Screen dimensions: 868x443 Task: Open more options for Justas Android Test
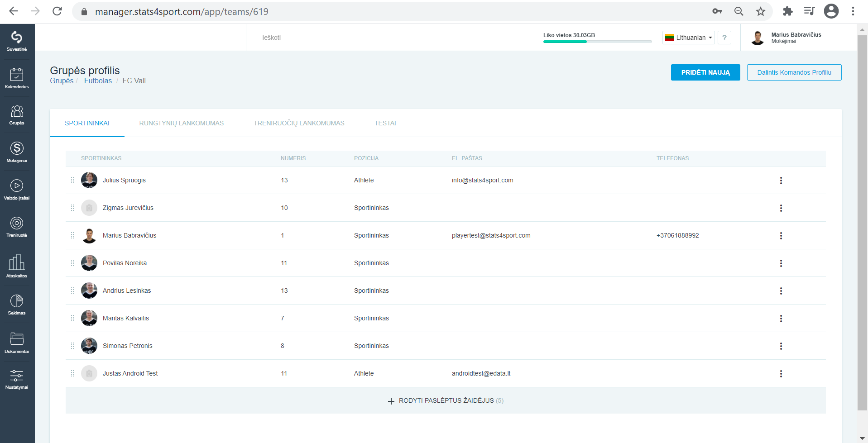781,374
